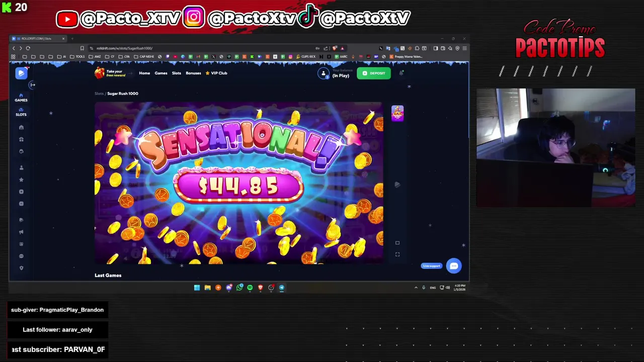The width and height of the screenshot is (644, 362).
Task: Open the Preppy Mama Valen... bookmark
Action: pos(406,57)
